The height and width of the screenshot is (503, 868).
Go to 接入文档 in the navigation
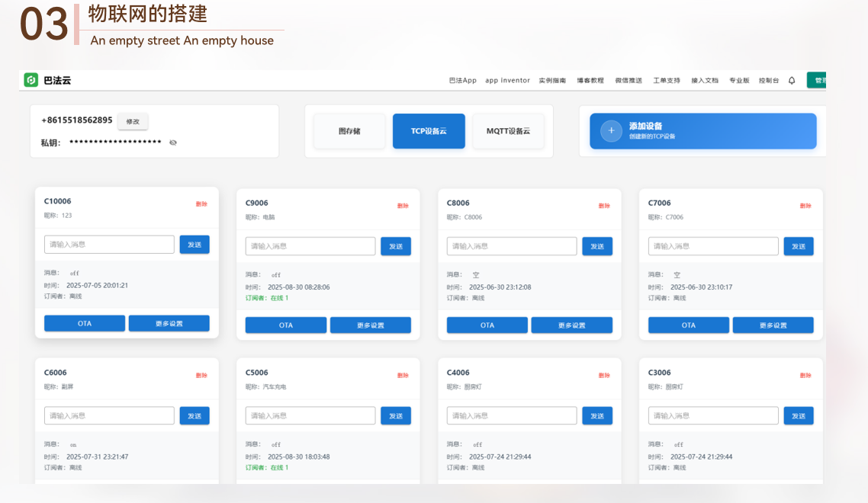pos(705,80)
